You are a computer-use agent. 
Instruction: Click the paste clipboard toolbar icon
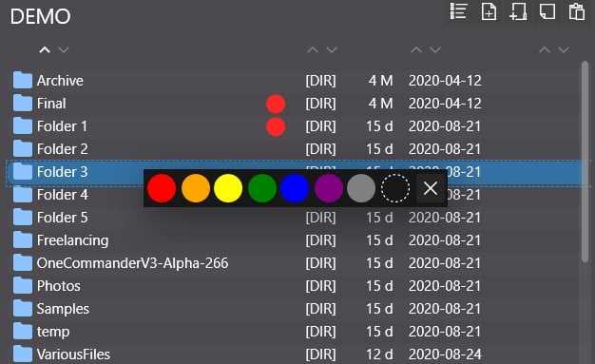tap(576, 11)
